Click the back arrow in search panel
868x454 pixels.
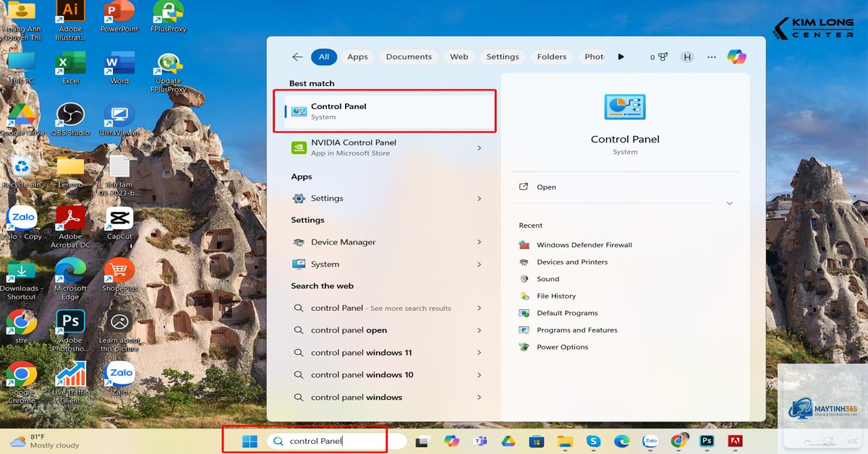click(x=297, y=57)
